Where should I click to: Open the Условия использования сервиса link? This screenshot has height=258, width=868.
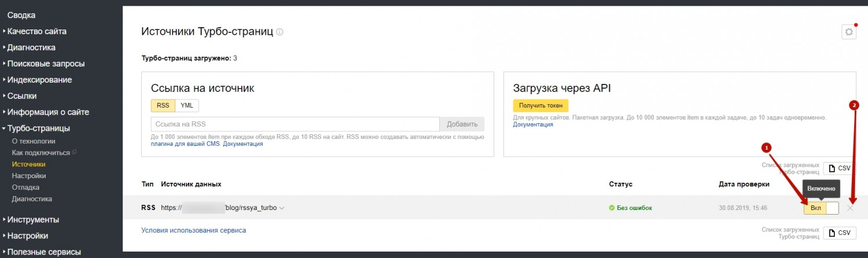(x=193, y=230)
